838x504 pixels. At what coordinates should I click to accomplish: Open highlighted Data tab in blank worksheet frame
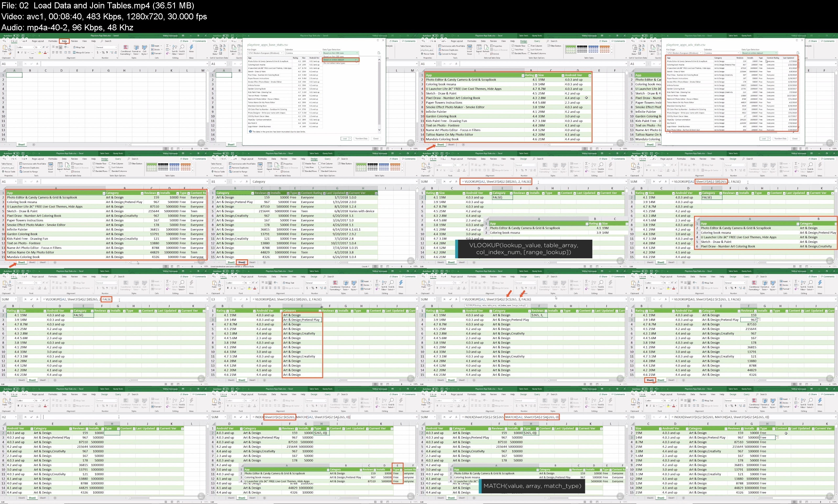tap(64, 41)
